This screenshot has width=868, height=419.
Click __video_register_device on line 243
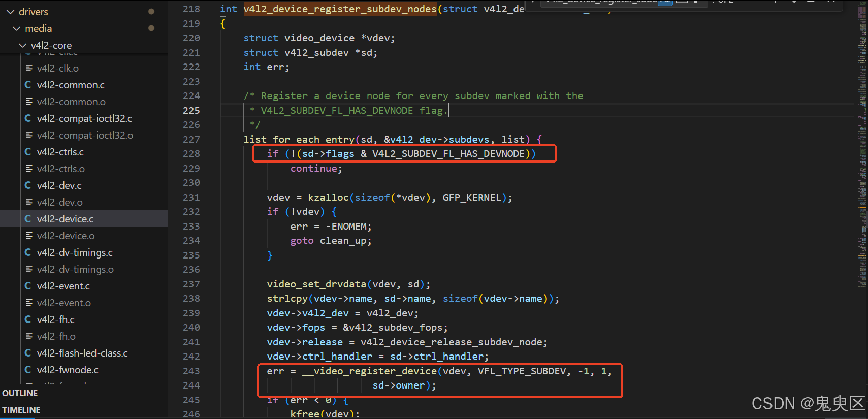click(369, 371)
